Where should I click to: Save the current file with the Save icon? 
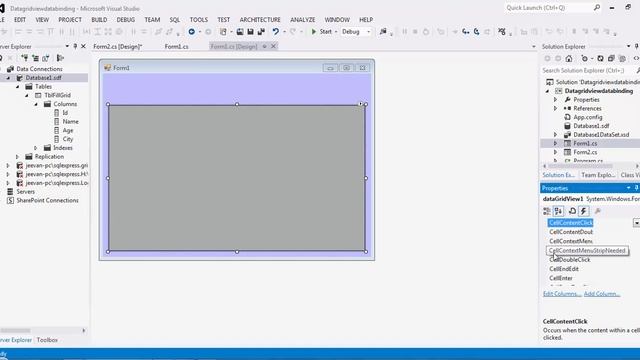point(250,31)
